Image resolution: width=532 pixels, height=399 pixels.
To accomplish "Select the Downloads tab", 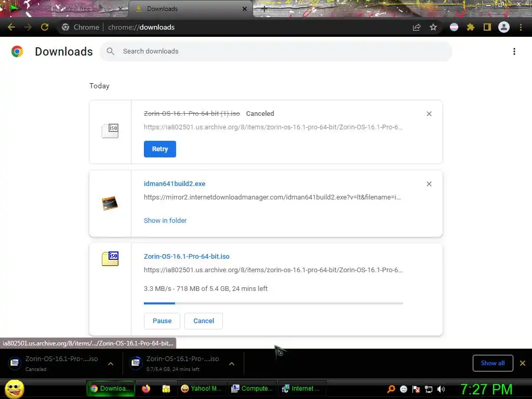I will pos(190,9).
